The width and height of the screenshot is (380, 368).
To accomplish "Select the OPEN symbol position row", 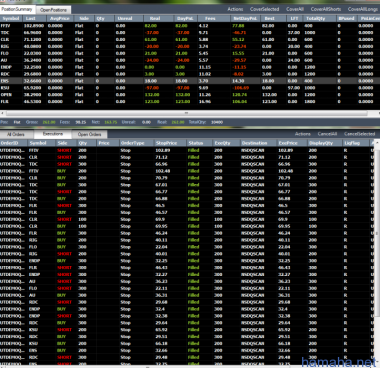I will click(x=190, y=95).
